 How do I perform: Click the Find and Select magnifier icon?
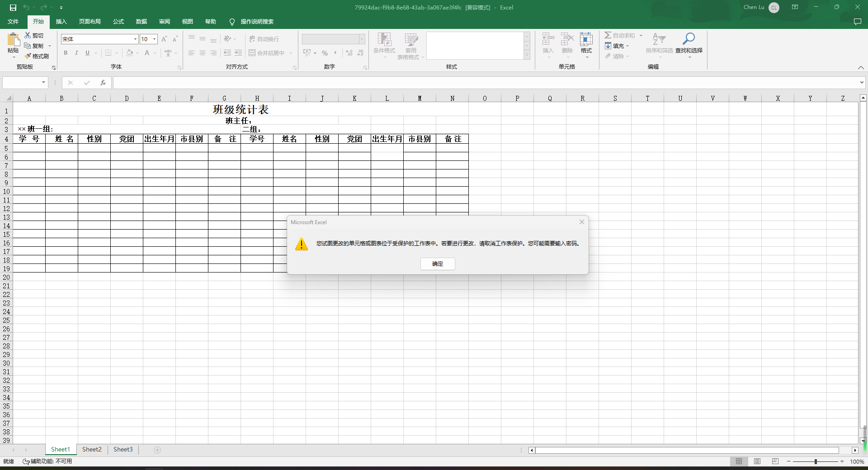pyautogui.click(x=689, y=39)
